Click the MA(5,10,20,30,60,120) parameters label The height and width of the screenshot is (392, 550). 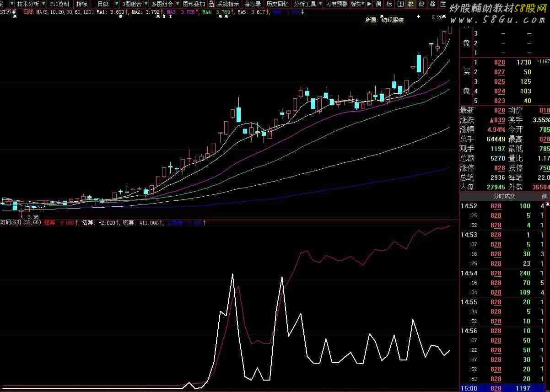point(66,12)
